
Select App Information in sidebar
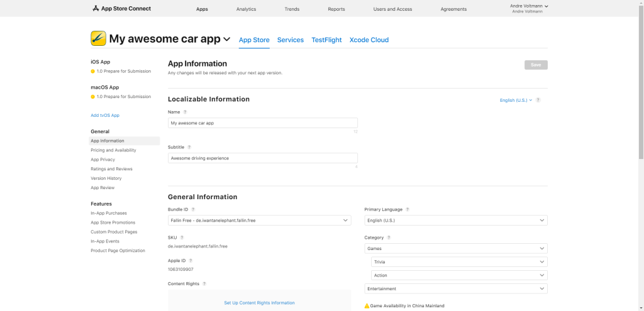[x=125, y=141]
